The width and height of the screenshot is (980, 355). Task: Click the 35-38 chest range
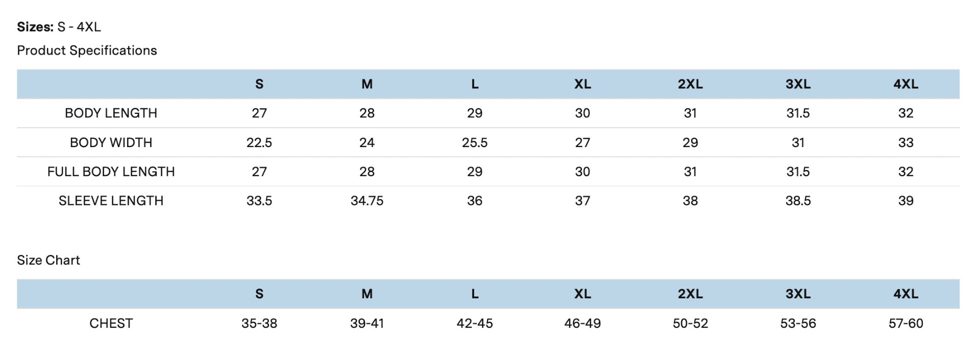(x=259, y=323)
